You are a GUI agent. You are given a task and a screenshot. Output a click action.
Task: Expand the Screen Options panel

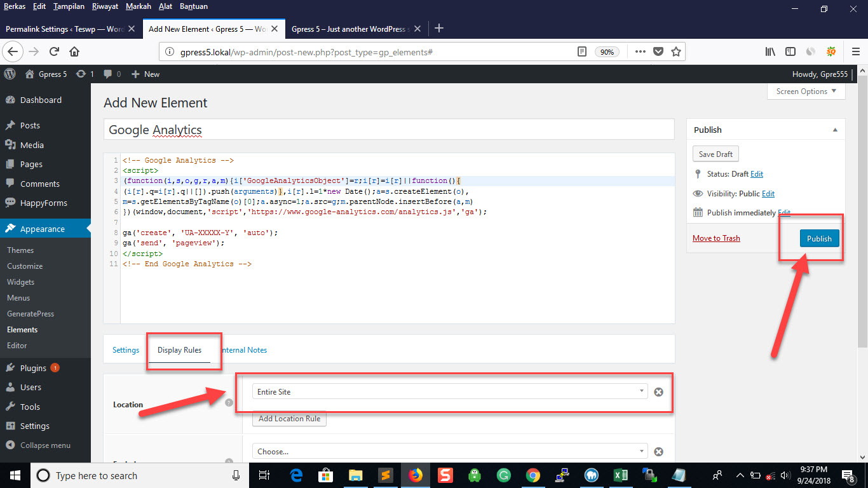click(806, 91)
